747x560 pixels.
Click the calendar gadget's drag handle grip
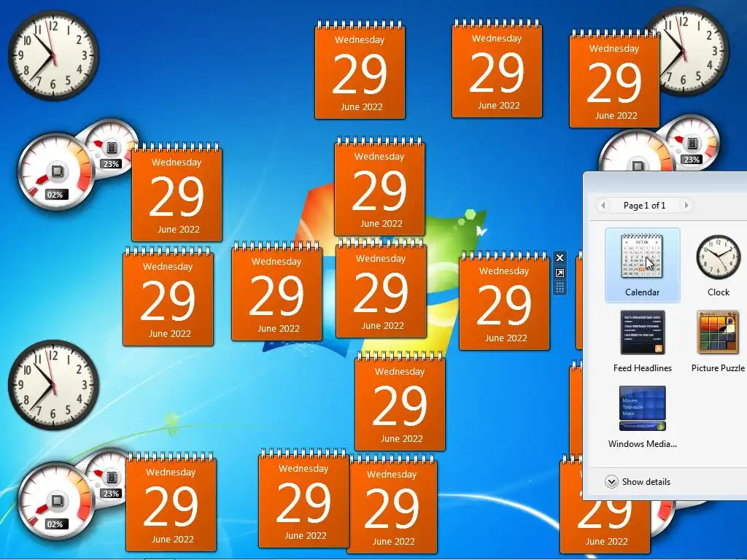click(x=560, y=287)
